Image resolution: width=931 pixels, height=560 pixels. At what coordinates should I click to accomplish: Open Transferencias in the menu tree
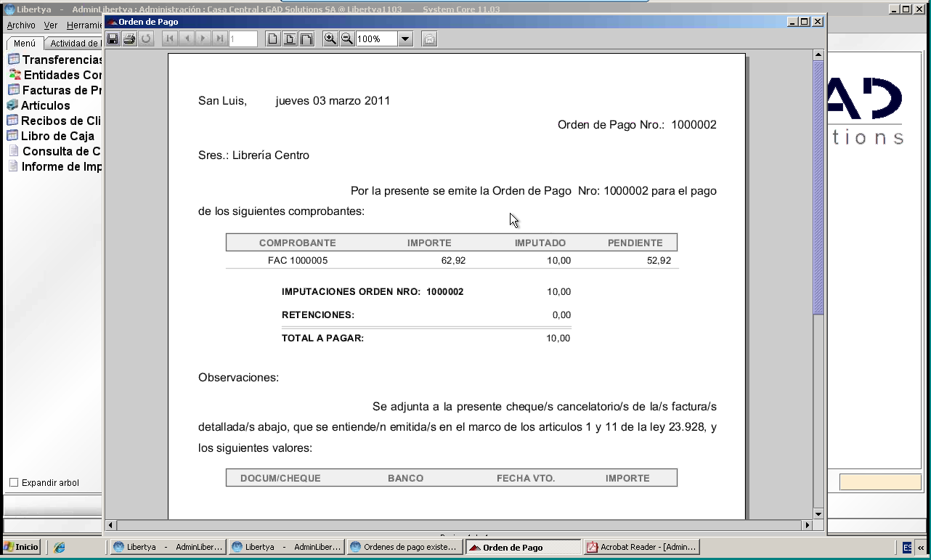[55, 60]
